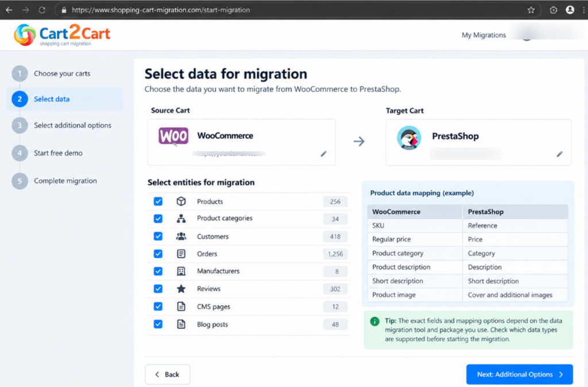
Task: Click the Blog posts document icon
Action: click(x=181, y=324)
